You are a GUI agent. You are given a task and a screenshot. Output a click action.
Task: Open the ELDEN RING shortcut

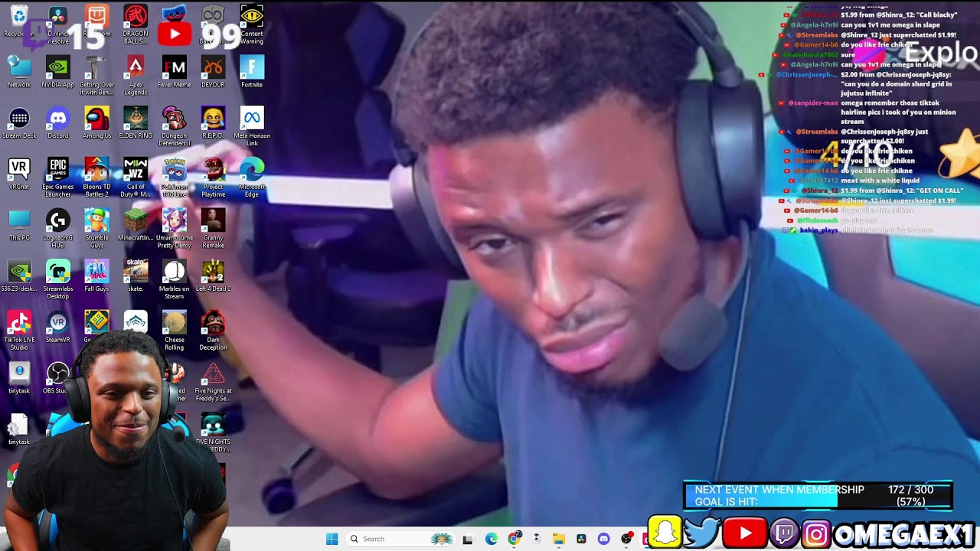point(136,123)
